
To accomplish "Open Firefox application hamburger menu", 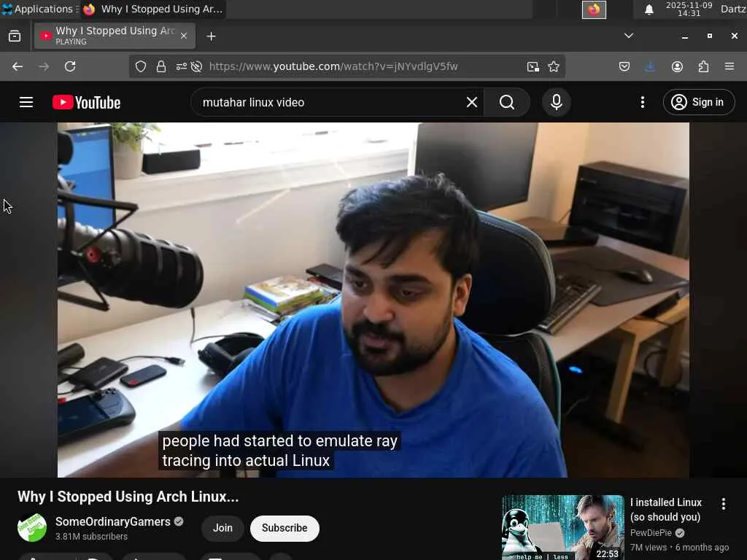I will 729,66.
